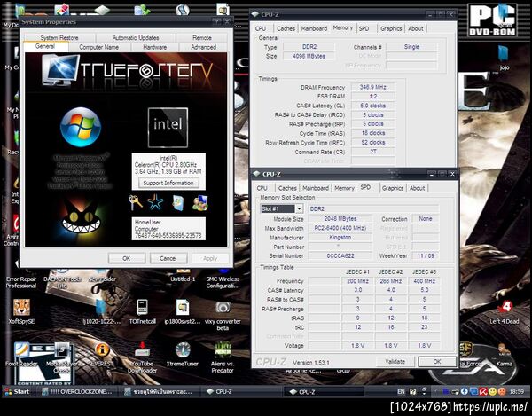Click Support Information button
The height and width of the screenshot is (416, 532).
[168, 183]
